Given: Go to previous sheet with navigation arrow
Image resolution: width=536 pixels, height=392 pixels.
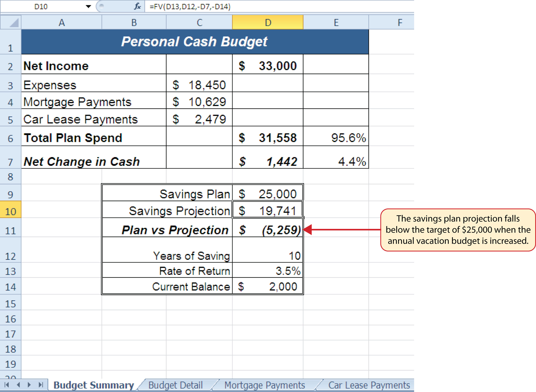Looking at the screenshot, I should [18, 385].
